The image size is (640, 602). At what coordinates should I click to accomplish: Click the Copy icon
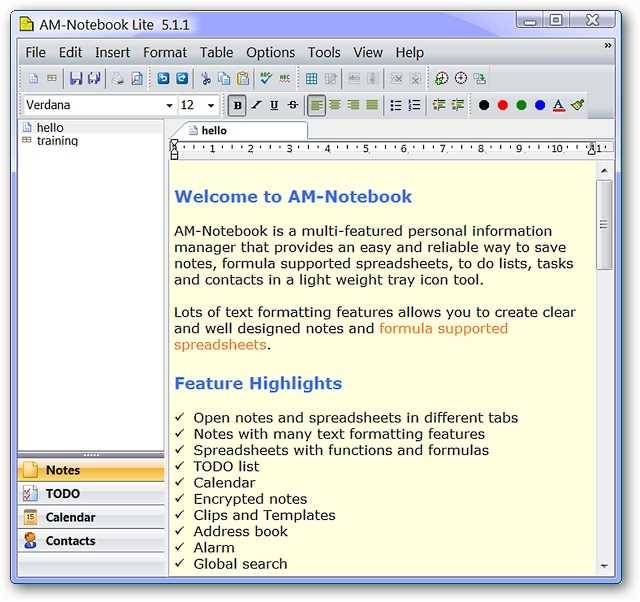click(x=224, y=78)
